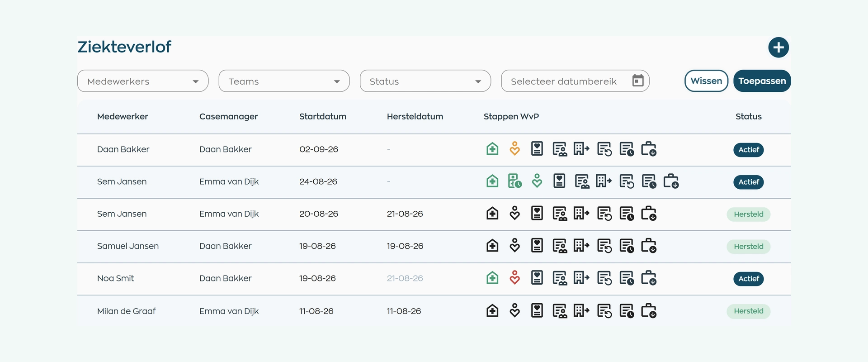The image size is (868, 362).
Task: Click green house-plus icon in Daan Bakker's row
Action: coord(492,149)
